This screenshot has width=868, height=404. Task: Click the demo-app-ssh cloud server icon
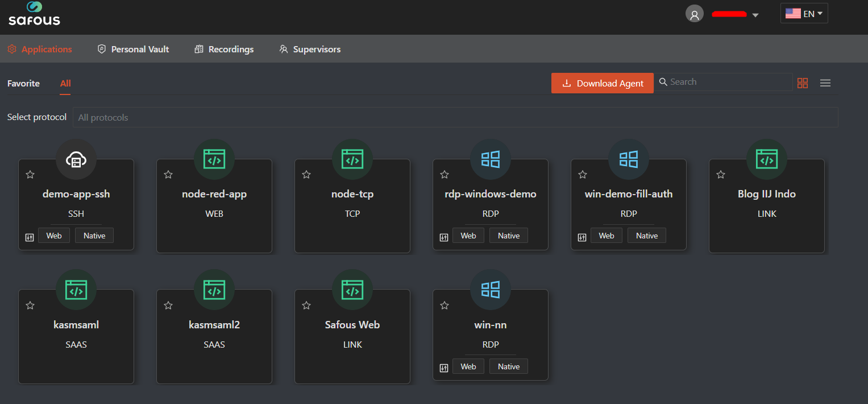76,159
